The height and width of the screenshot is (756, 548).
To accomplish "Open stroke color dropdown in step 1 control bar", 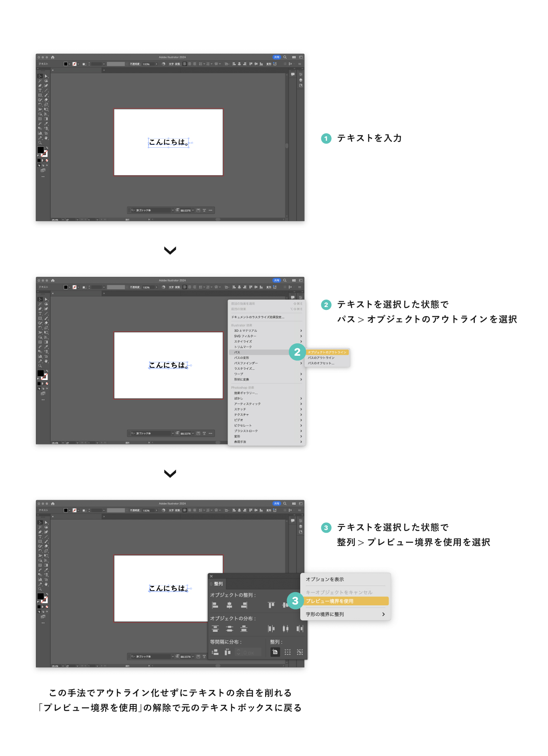I will coord(78,64).
